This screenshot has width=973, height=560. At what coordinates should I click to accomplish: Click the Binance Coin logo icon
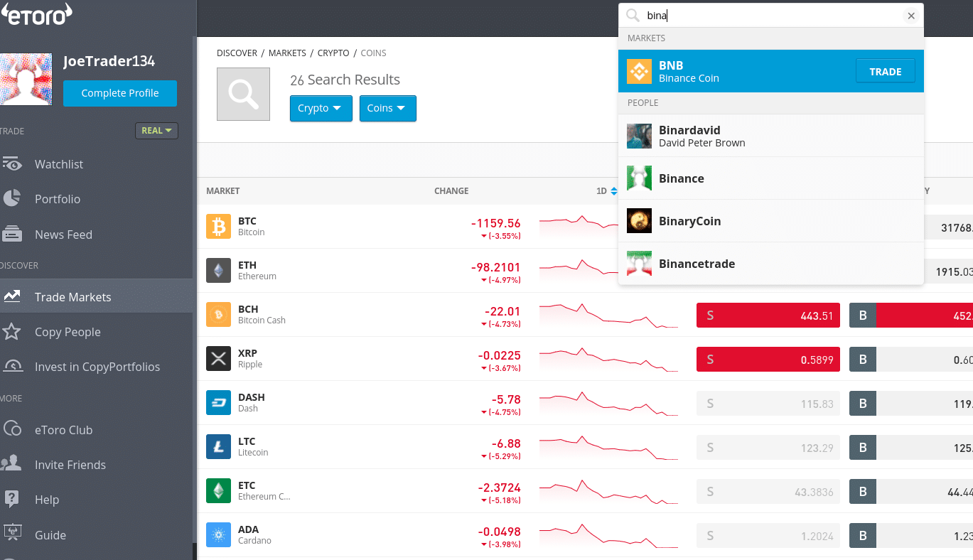639,71
